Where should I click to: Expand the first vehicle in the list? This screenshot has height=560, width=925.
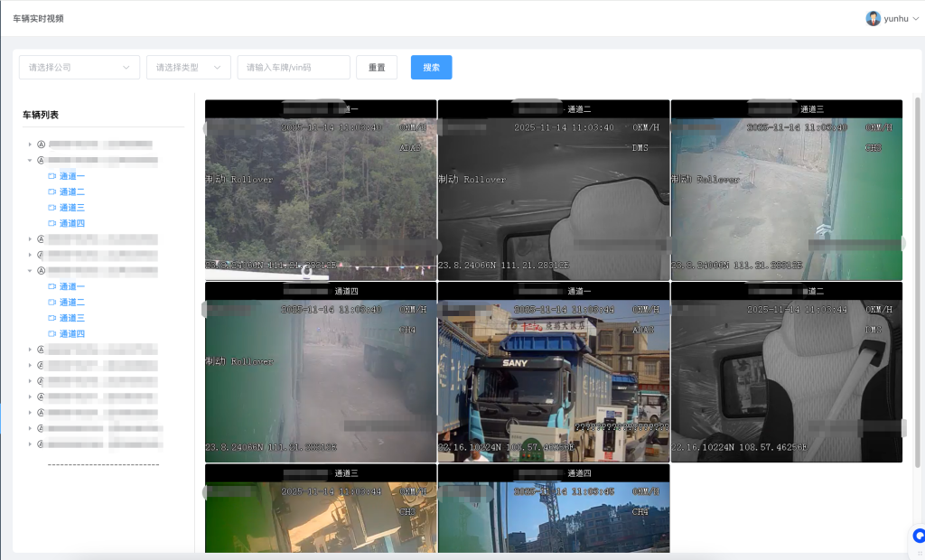tap(30, 145)
